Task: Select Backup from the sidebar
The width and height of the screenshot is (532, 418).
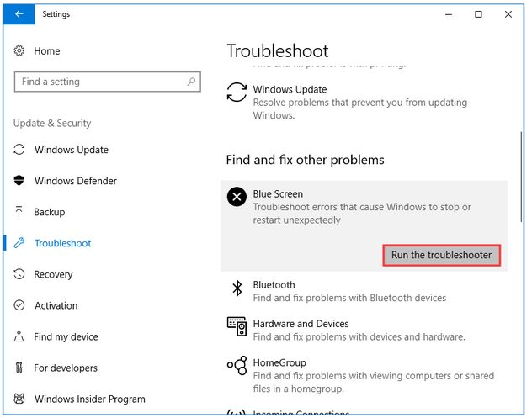Action: pos(49,212)
